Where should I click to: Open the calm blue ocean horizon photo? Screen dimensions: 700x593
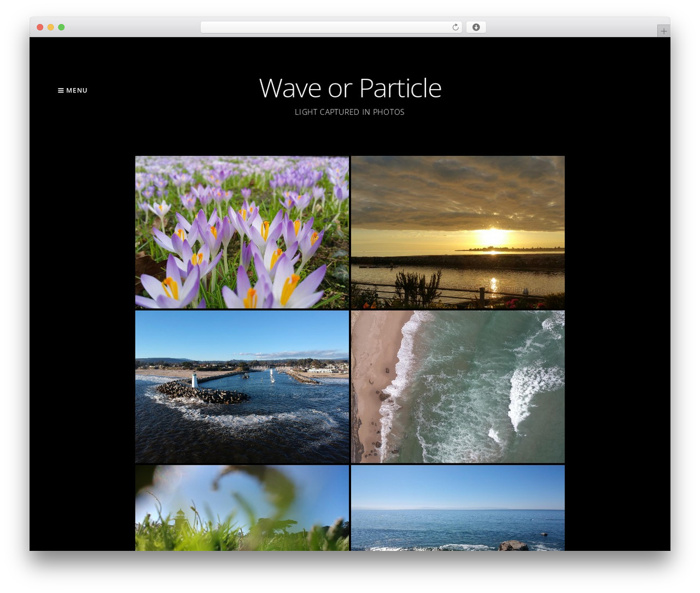[x=458, y=508]
